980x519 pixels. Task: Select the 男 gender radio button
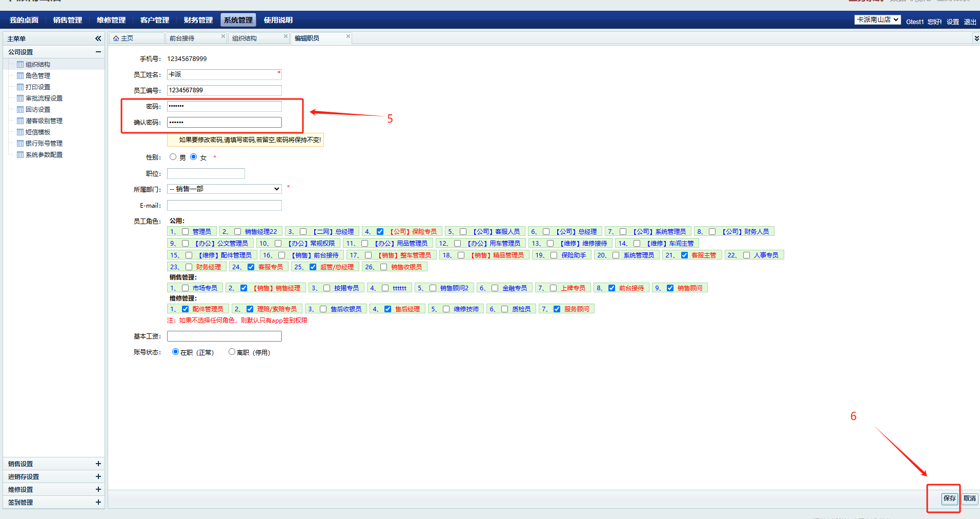(x=173, y=157)
